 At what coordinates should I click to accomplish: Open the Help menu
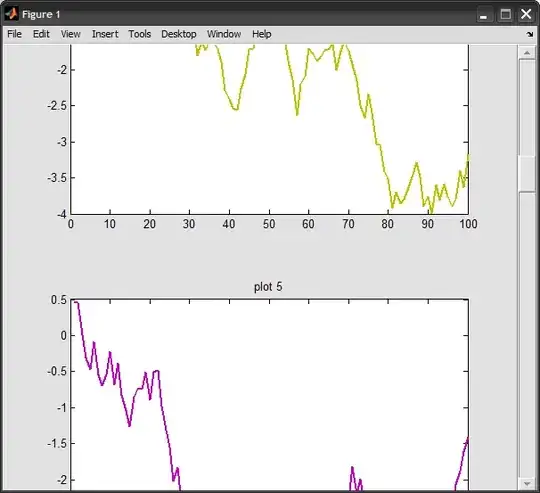tap(262, 34)
